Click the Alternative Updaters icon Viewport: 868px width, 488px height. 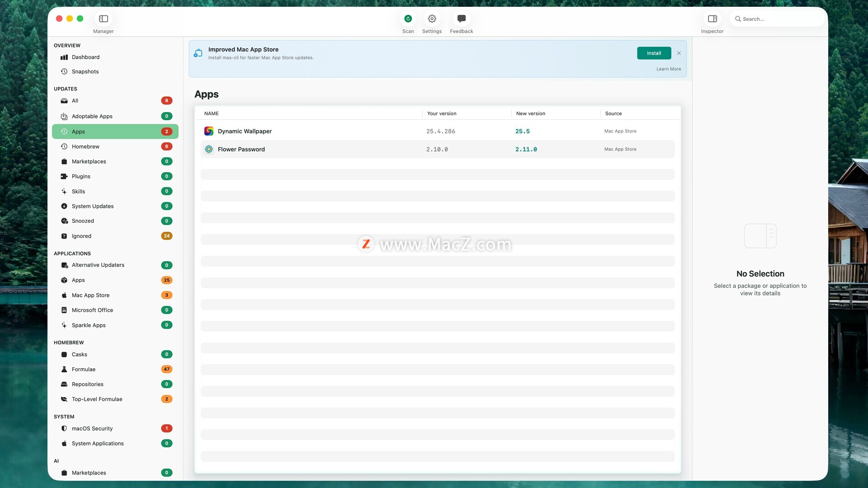point(64,265)
